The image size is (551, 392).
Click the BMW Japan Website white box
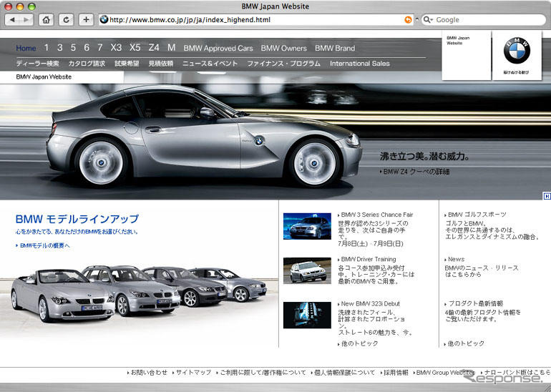[x=467, y=56]
